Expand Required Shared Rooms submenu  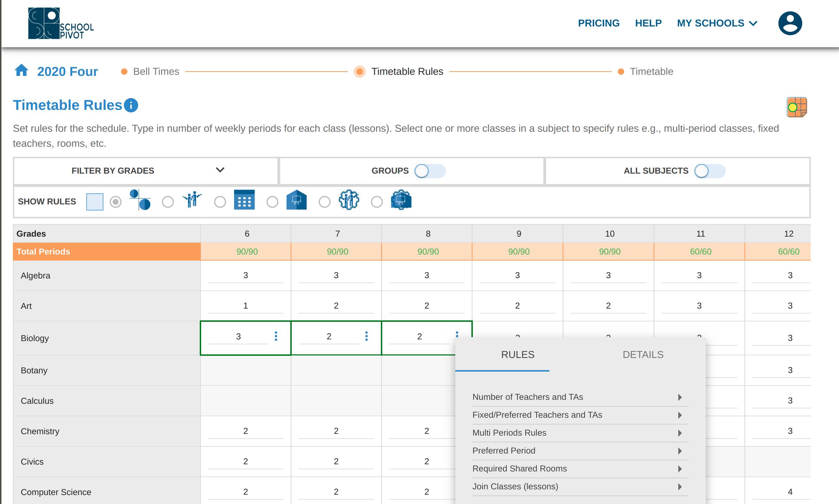[x=580, y=469]
